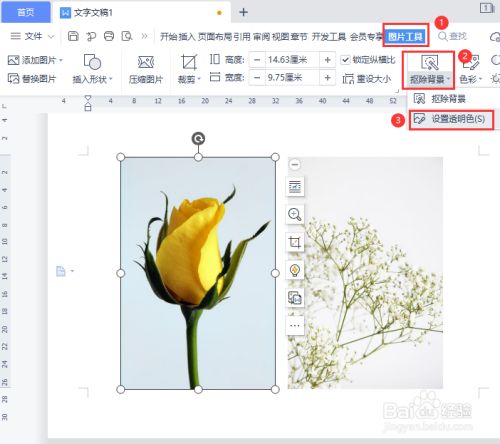Click the page icon in left margin
Image resolution: width=500 pixels, height=444 pixels.
pyautogui.click(x=61, y=271)
